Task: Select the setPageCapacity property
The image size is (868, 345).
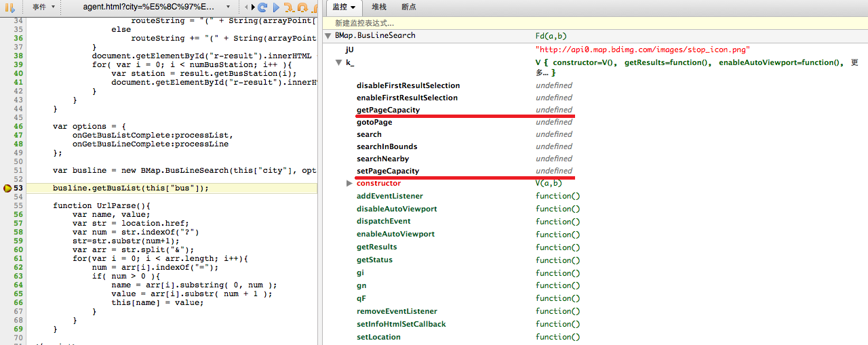Action: pyautogui.click(x=388, y=171)
